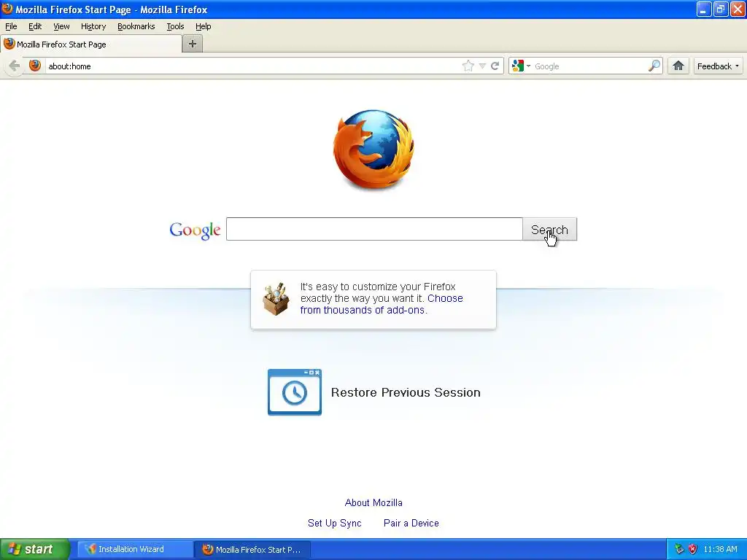
Task: Open the File menu
Action: 11,26
